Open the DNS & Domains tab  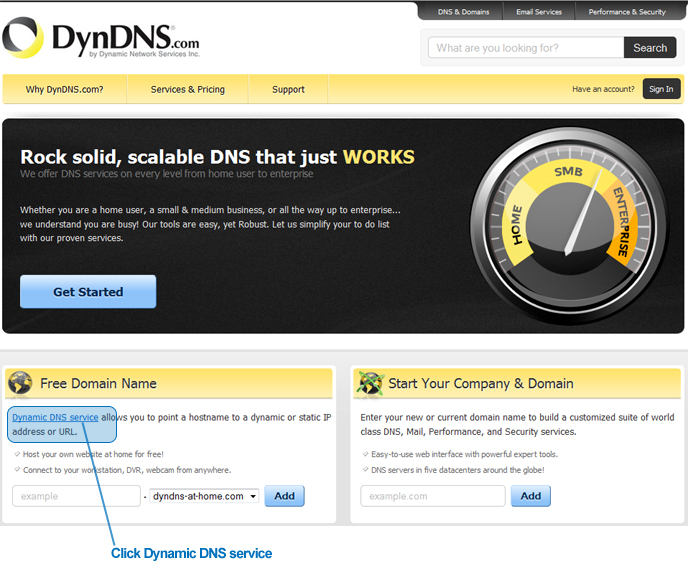(x=463, y=12)
